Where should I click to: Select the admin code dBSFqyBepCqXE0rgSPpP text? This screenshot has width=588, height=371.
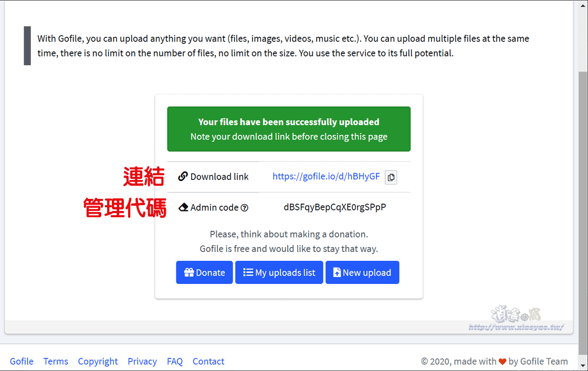coord(334,207)
